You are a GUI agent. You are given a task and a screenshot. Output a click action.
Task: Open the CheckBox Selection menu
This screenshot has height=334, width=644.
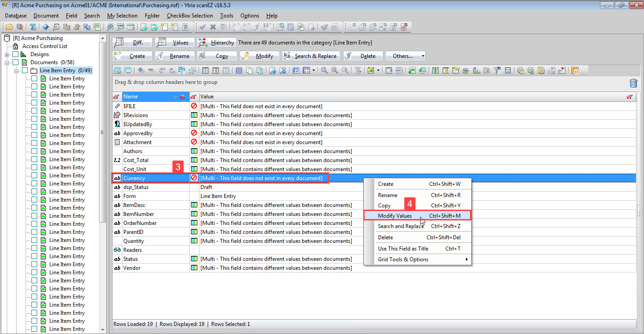coord(190,15)
